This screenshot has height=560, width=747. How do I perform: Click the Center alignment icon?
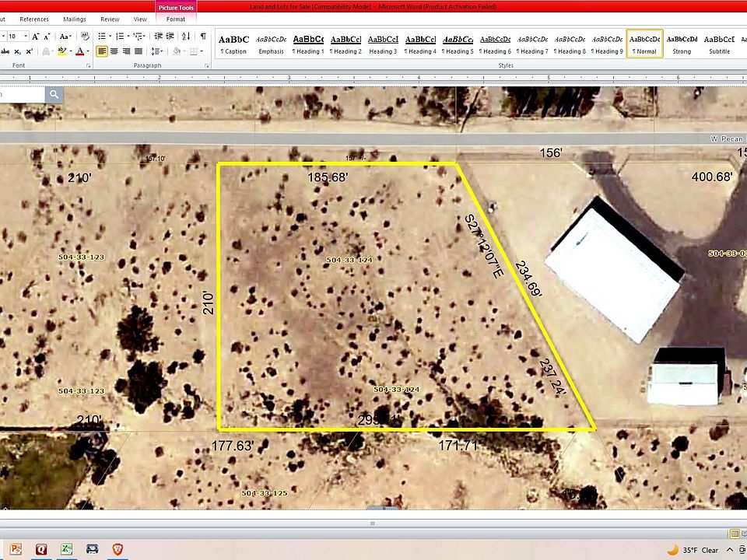point(114,51)
